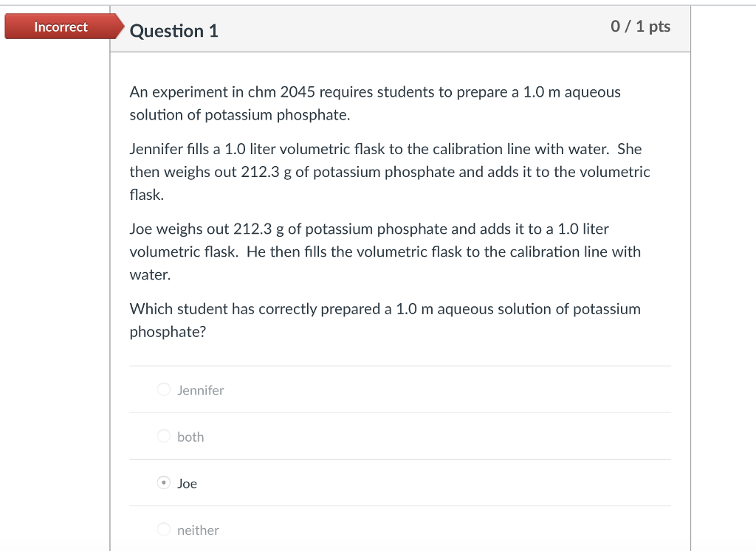Click the 'Which student has correctly prepared' question
This screenshot has height=551, width=756.
(385, 320)
